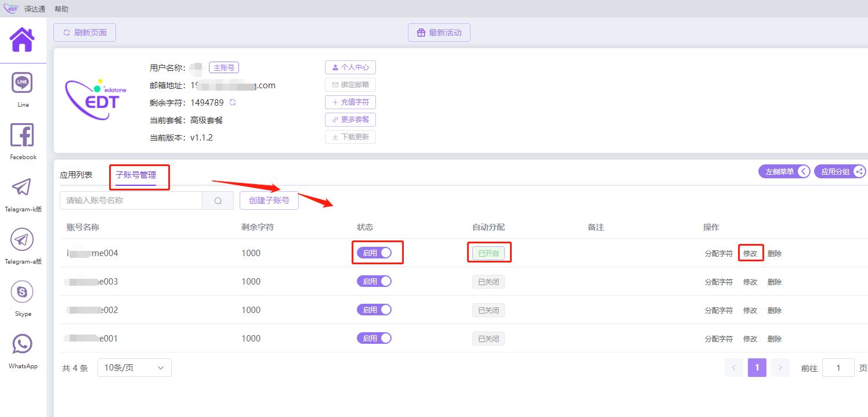Switch to the 应用列表 tab
The image size is (868, 417).
pos(76,175)
